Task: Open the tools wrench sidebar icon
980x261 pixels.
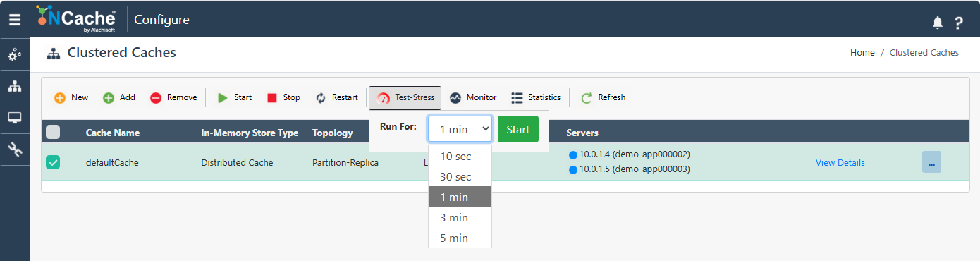Action: pyautogui.click(x=15, y=149)
